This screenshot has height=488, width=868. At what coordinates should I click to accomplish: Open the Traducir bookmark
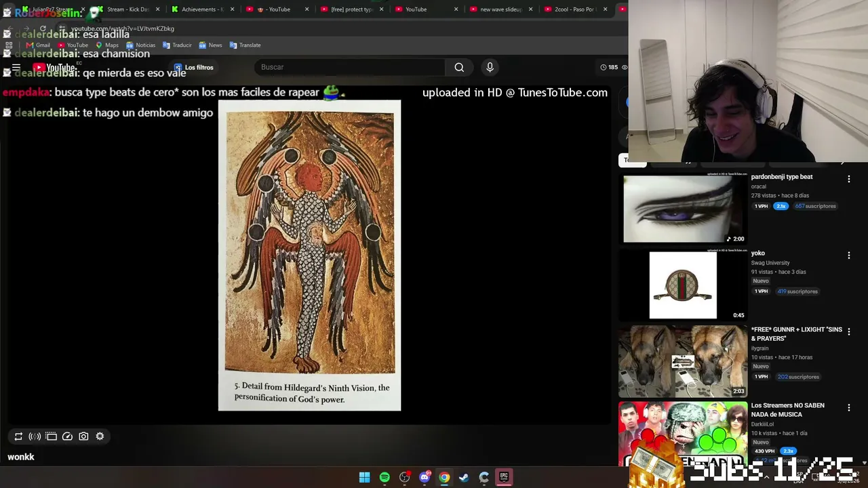click(177, 45)
